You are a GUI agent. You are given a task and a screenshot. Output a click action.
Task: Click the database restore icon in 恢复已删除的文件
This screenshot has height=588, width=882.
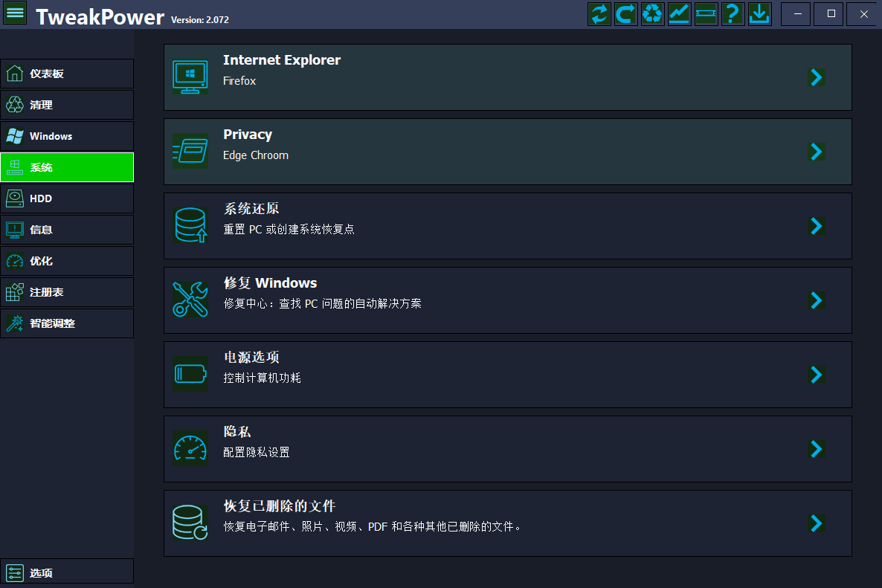[190, 523]
